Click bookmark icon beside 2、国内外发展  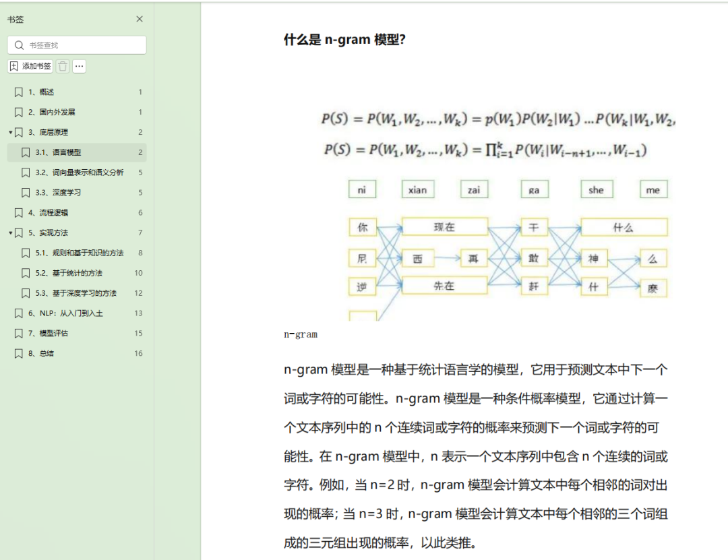(19, 112)
